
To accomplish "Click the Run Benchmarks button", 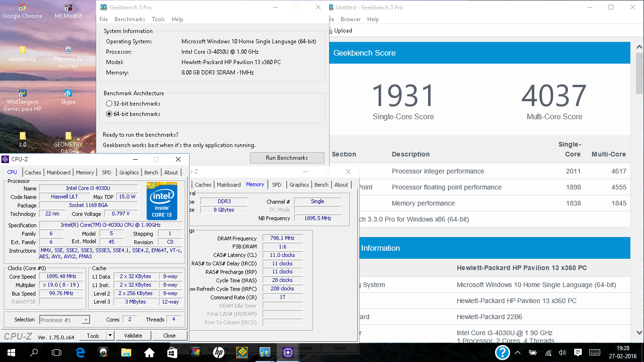I will coord(287,158).
